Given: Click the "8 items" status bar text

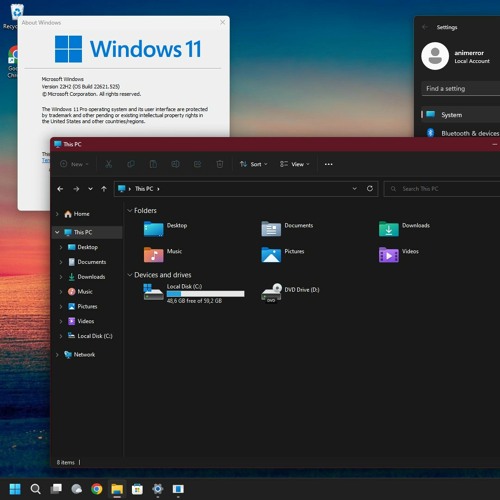Looking at the screenshot, I should [x=66, y=463].
